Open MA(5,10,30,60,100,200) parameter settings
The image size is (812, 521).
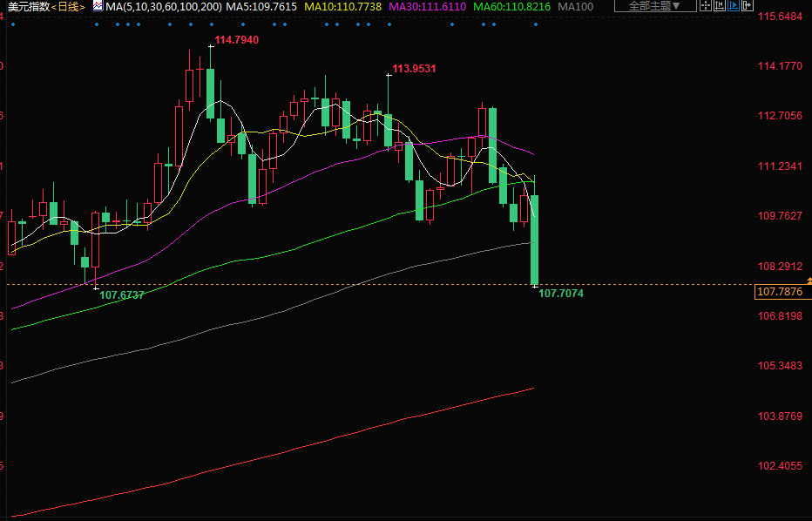[163, 7]
